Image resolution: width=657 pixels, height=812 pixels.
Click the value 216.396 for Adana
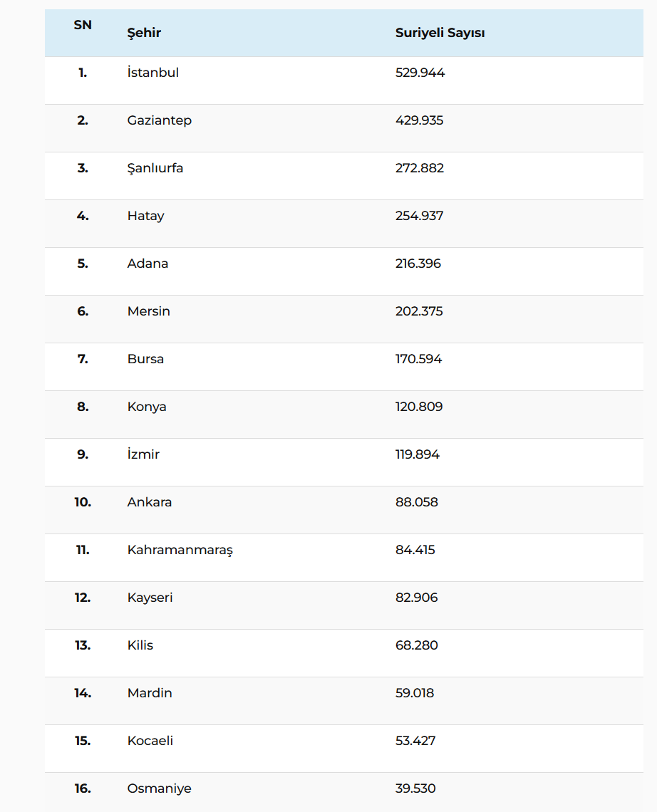click(x=418, y=264)
